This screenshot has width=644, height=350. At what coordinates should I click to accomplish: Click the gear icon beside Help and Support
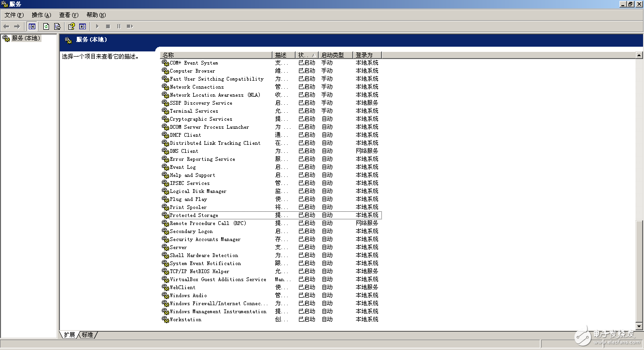pos(165,175)
